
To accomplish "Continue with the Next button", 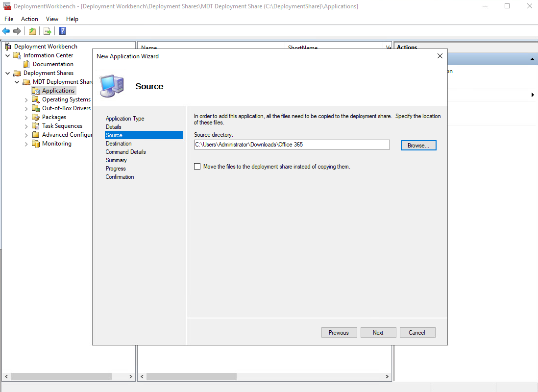I will (378, 332).
